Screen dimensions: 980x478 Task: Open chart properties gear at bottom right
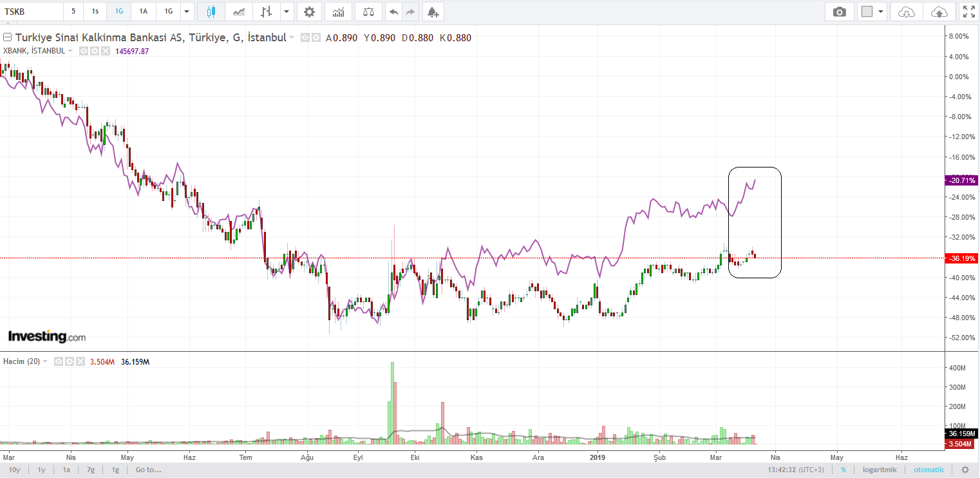(x=965, y=470)
